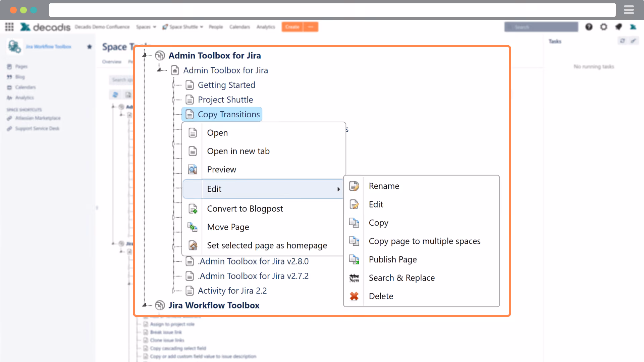Expand the Getting Started tree node
This screenshot has width=644, height=362.
point(174,85)
